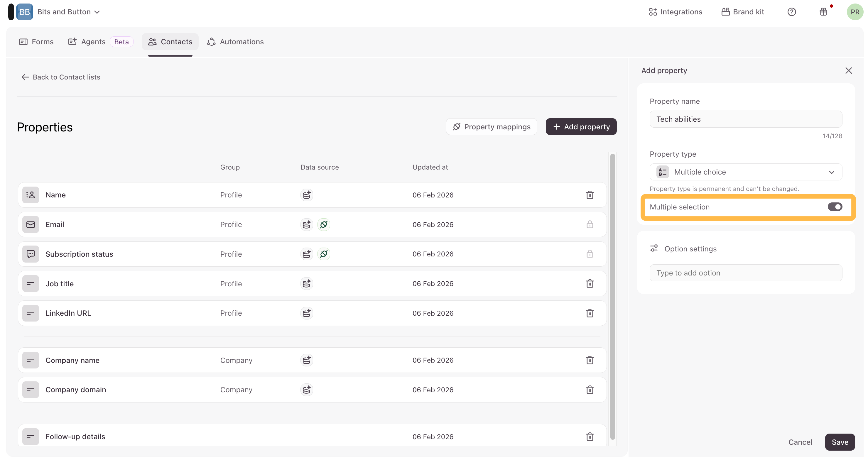Switch to the Forms tab
The width and height of the screenshot is (868, 460).
click(36, 42)
